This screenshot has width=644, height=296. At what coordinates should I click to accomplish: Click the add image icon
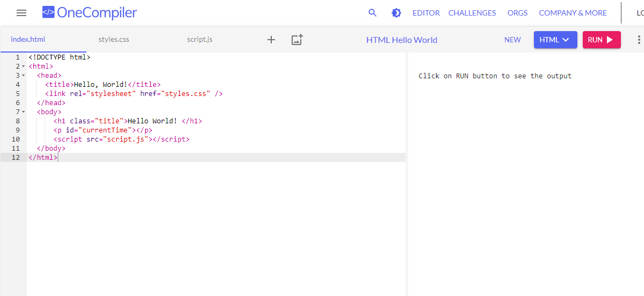click(x=297, y=40)
